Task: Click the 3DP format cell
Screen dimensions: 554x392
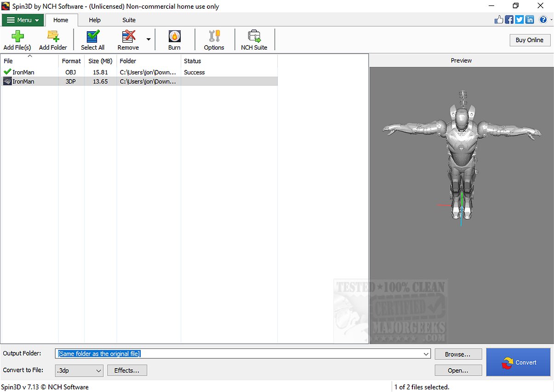Action: 71,81
